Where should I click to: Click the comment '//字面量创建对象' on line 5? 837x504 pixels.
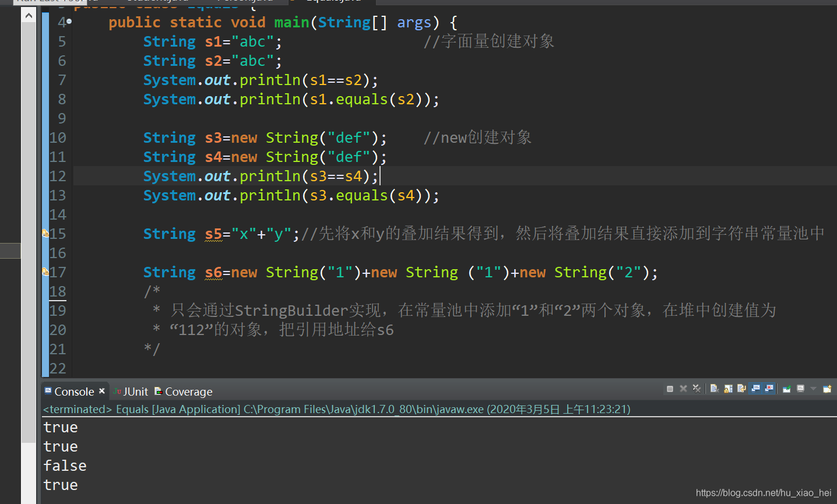tap(488, 41)
